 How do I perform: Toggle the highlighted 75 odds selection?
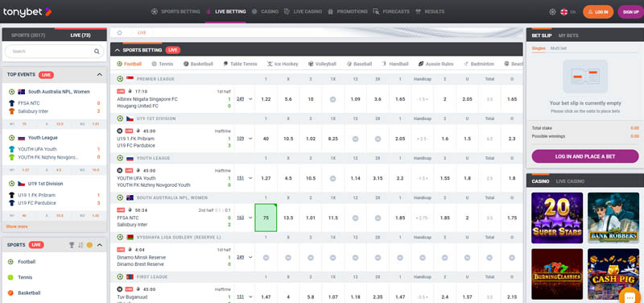coord(266,218)
